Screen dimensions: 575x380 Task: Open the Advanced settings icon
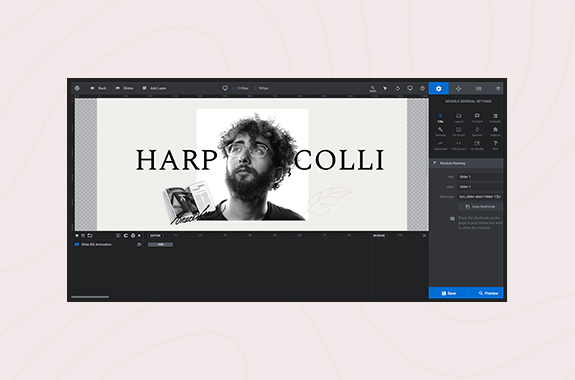[440, 146]
